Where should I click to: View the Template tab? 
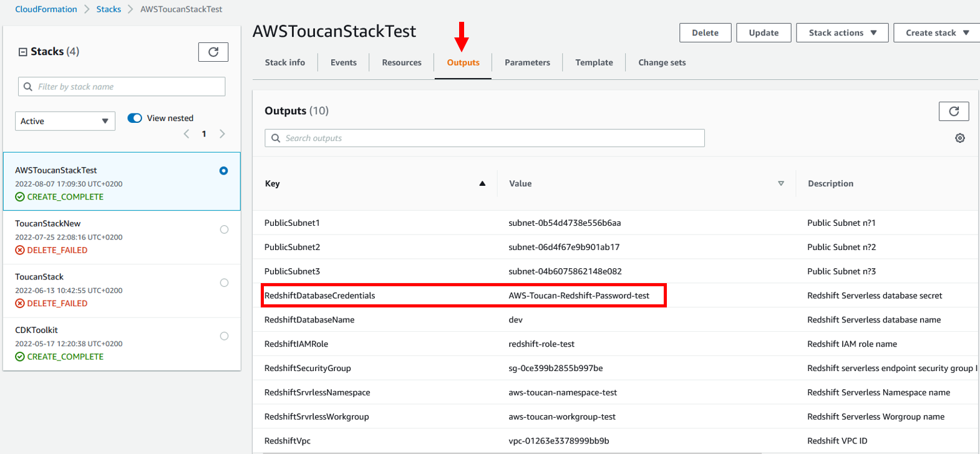pyautogui.click(x=594, y=62)
